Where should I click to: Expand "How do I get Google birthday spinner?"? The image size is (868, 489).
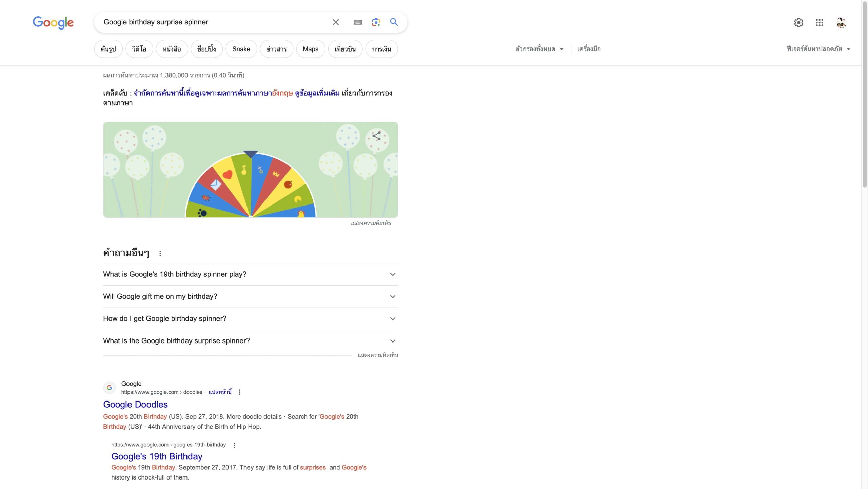[x=250, y=319]
